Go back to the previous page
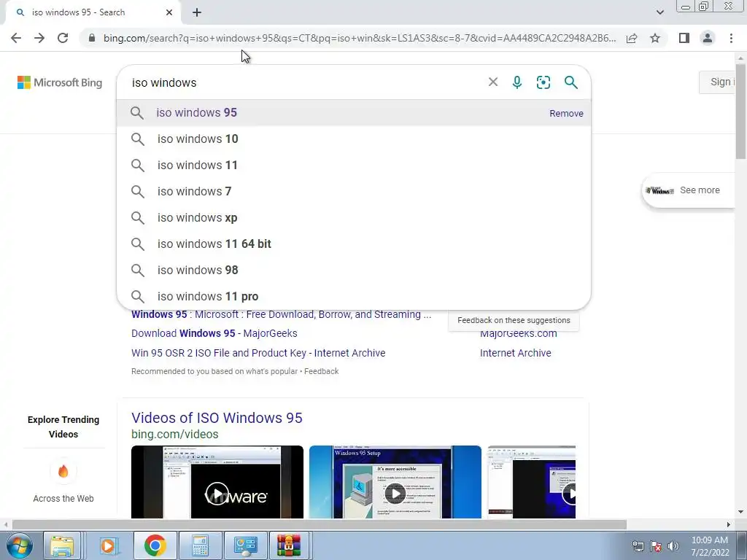This screenshot has height=560, width=747. (x=16, y=38)
